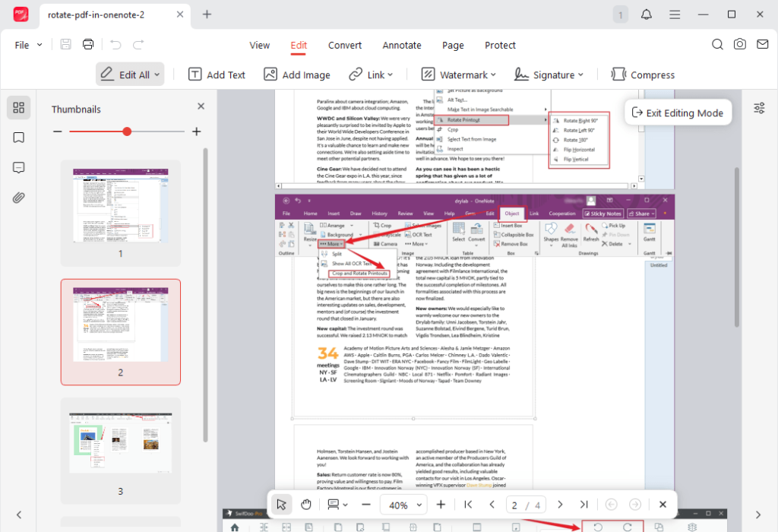Switch to the Annotate tab
Viewport: 778px width, 532px height.
pos(402,45)
